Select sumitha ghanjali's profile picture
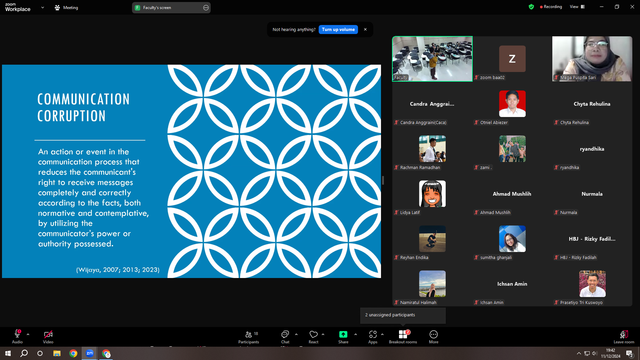This screenshot has width=640, height=360. click(512, 239)
